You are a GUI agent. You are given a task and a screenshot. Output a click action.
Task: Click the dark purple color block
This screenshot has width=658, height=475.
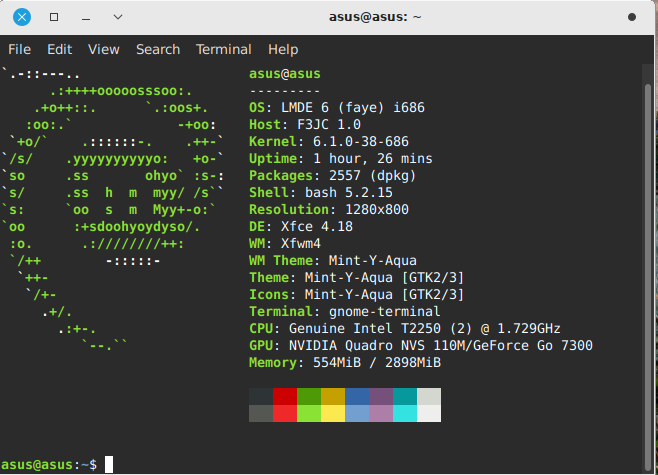[x=381, y=397]
